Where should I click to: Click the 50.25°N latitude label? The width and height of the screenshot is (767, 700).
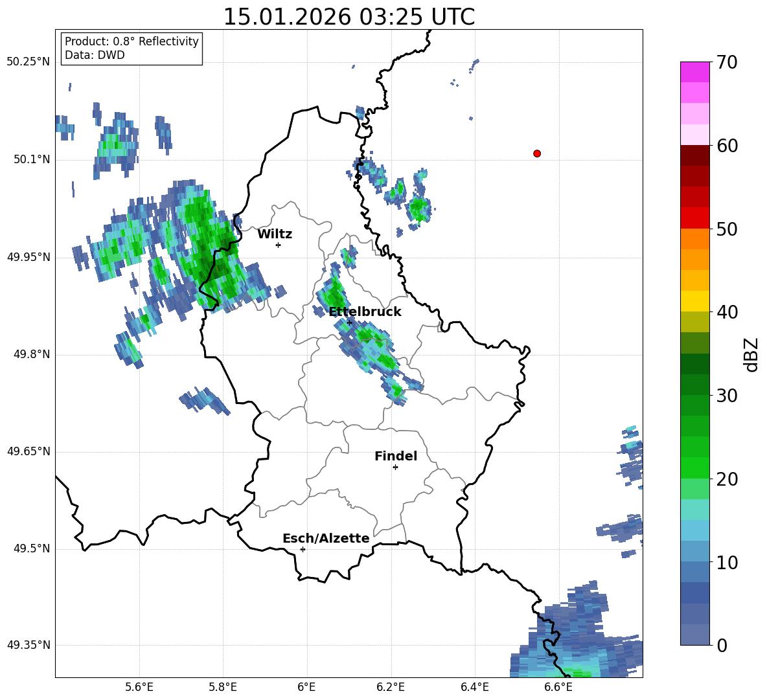pos(29,62)
